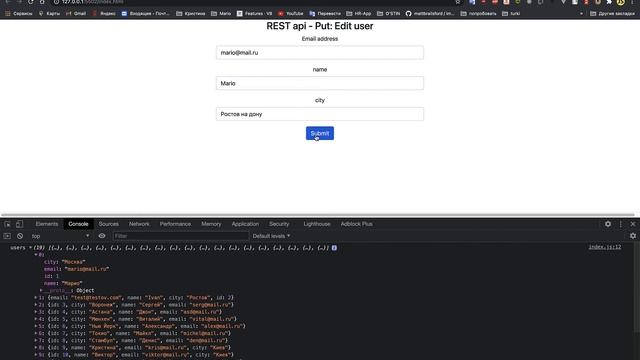
Task: Open the Карты bookmark
Action: pyautogui.click(x=49, y=13)
